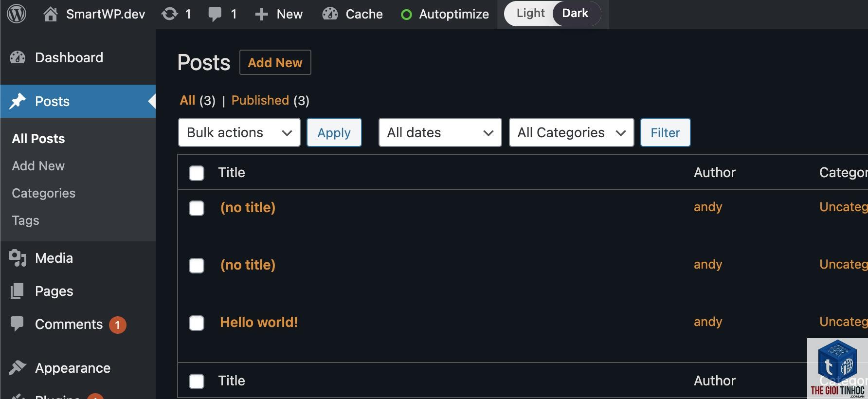Click the Pages icon in the sidebar

click(17, 291)
